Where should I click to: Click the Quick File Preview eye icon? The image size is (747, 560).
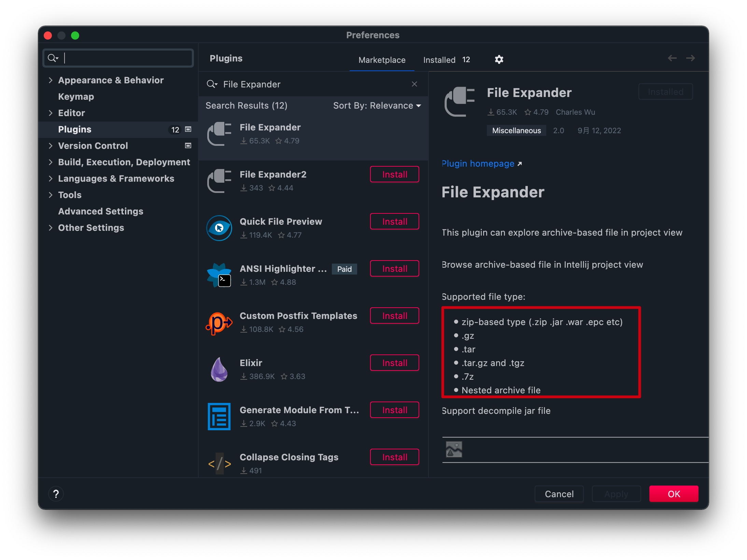pos(219,228)
